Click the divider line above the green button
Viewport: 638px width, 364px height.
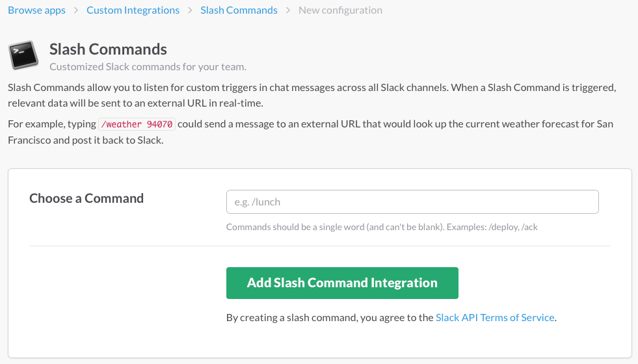[319, 246]
